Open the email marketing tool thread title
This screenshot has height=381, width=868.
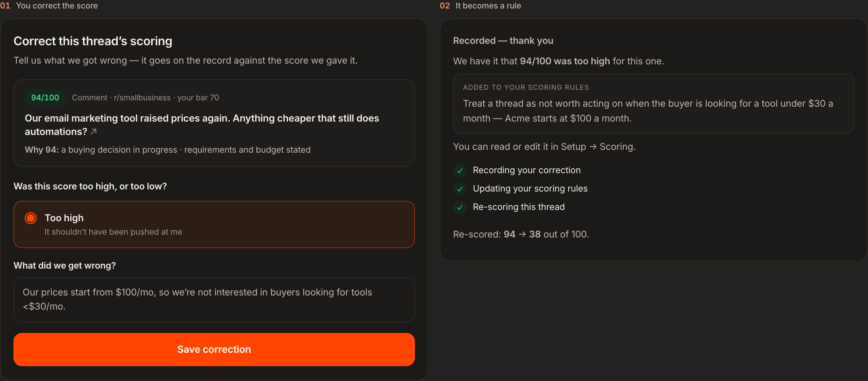click(x=202, y=125)
